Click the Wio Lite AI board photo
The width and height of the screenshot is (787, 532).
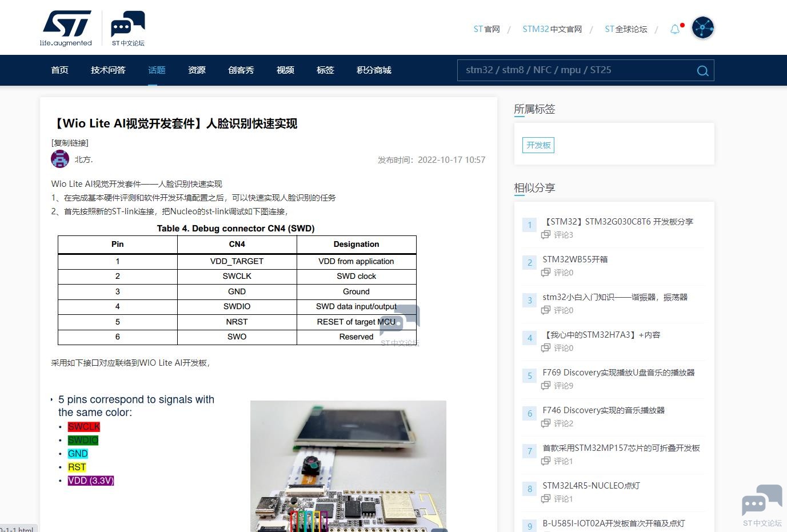348,466
